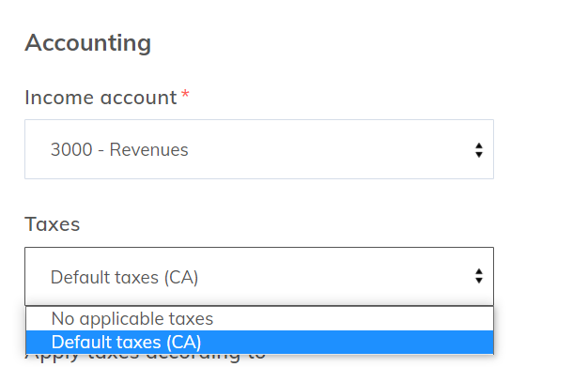Click the down arrow in Income account selector

tap(479, 155)
